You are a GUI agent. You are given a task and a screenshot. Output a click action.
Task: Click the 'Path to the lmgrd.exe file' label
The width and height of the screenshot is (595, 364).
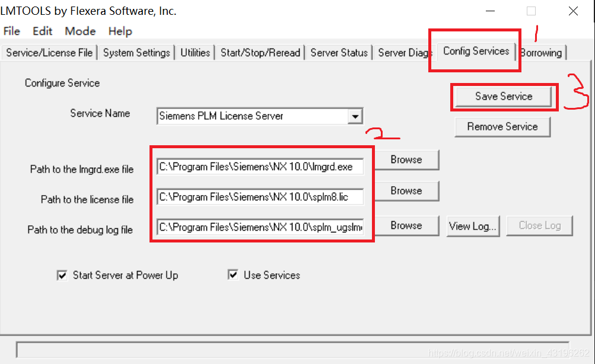[x=82, y=169]
